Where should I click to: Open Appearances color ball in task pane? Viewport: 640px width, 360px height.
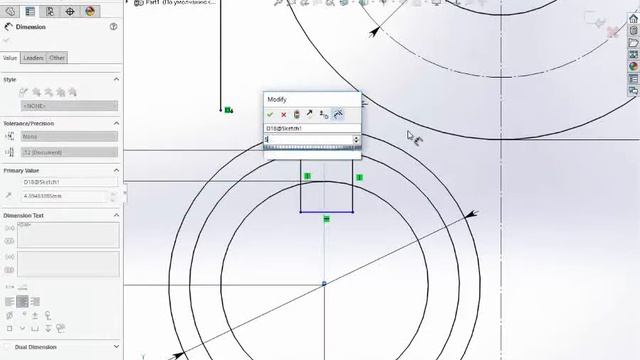(x=633, y=67)
